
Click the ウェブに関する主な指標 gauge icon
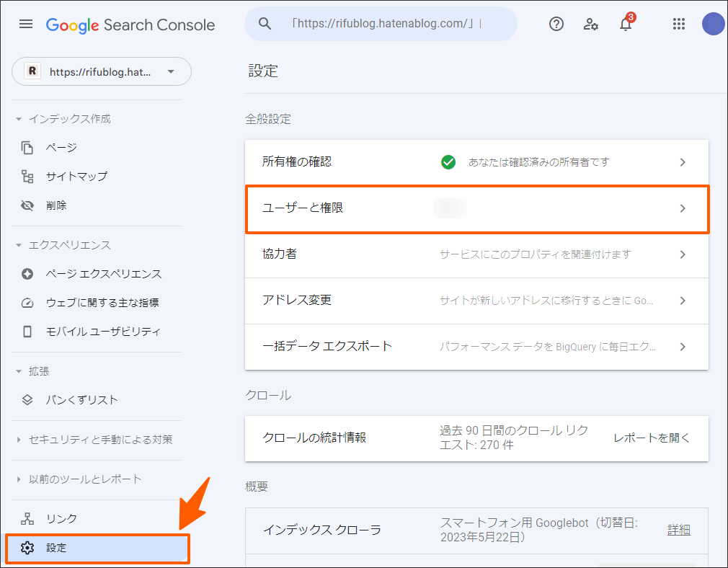click(27, 303)
